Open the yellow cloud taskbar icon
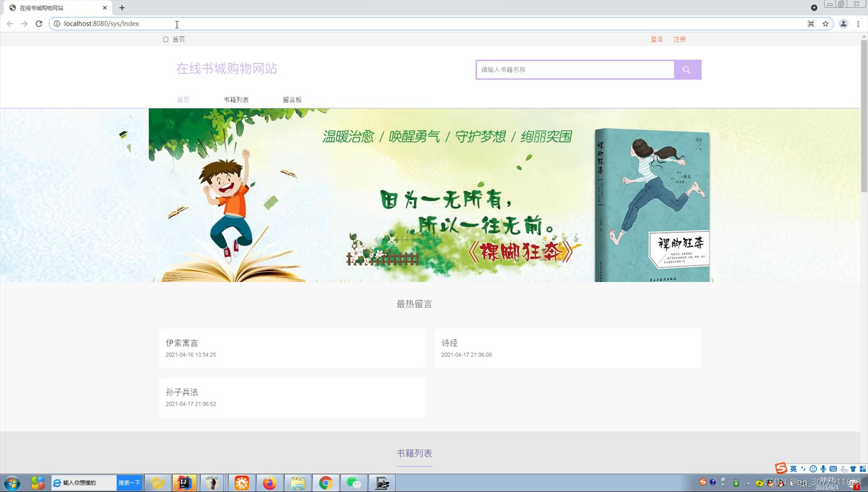This screenshot has width=868, height=492. point(158,483)
